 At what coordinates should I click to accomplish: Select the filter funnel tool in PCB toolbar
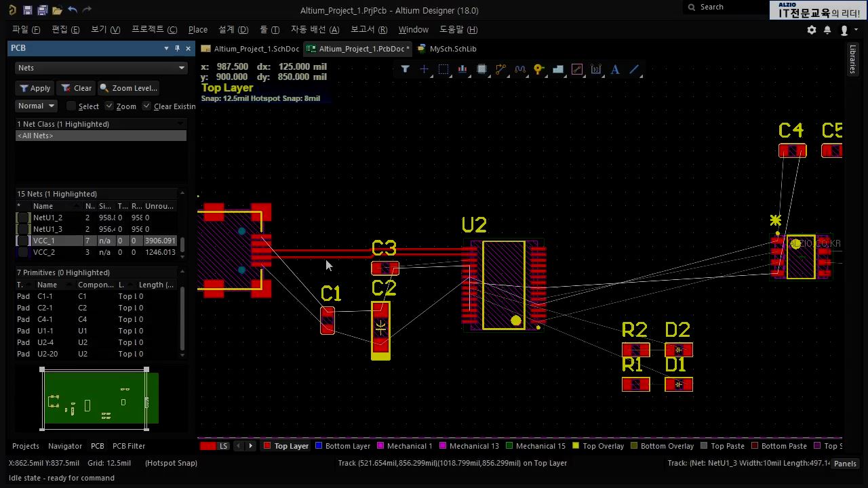(x=405, y=69)
